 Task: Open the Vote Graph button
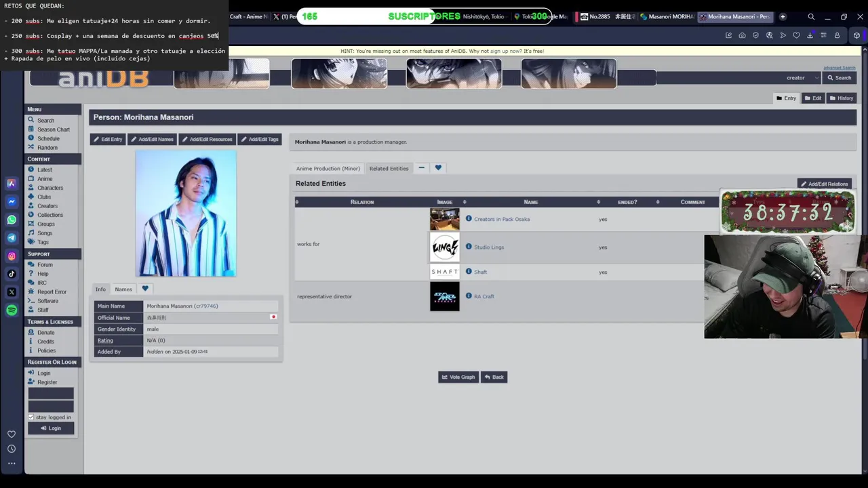(458, 377)
